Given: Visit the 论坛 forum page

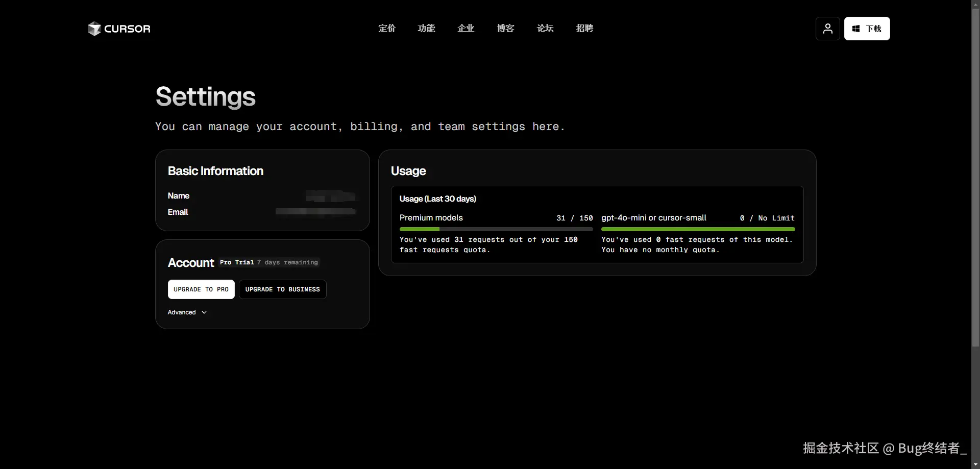Looking at the screenshot, I should pos(545,29).
